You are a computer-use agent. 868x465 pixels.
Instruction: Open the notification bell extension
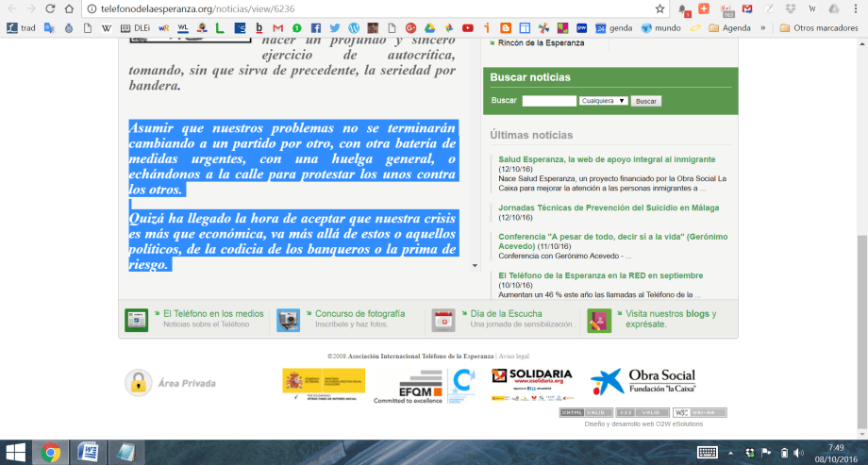(685, 10)
